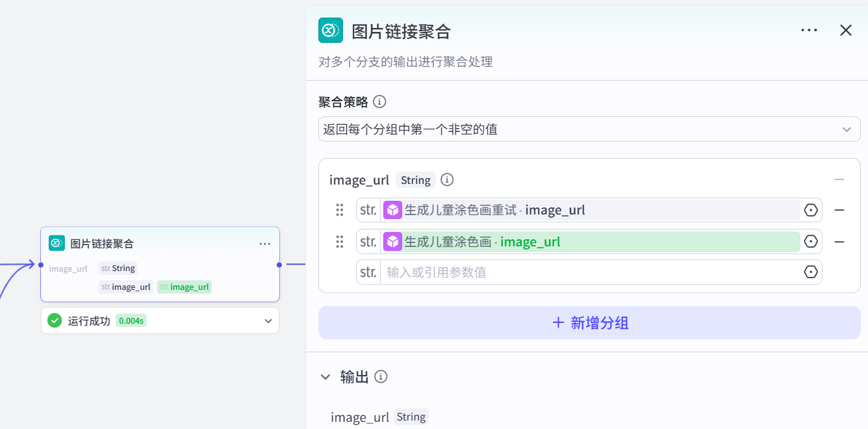This screenshot has width=868, height=429.
Task: Open the canvas node's three-dot menu
Action: pyautogui.click(x=265, y=244)
